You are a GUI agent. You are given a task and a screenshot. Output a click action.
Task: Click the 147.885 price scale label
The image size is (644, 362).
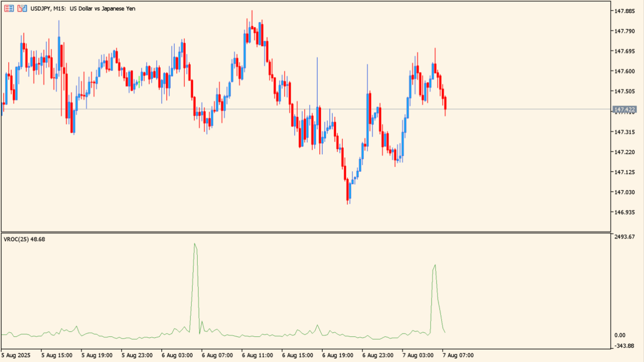[x=624, y=11]
